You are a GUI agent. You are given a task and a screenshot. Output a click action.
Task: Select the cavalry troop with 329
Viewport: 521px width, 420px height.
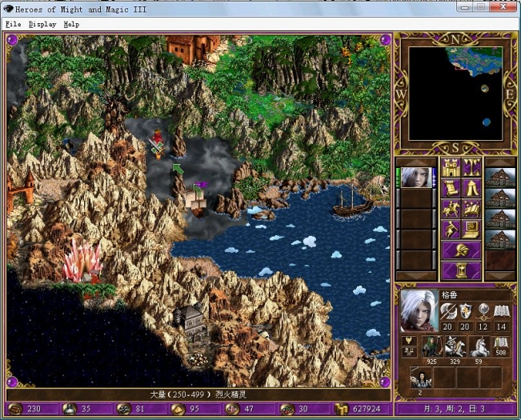click(x=455, y=346)
